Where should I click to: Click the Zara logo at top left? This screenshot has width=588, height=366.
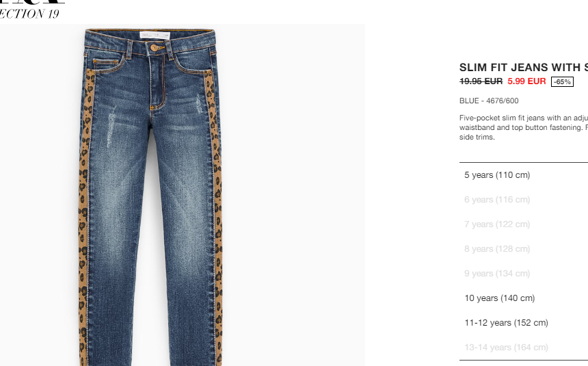click(x=32, y=2)
